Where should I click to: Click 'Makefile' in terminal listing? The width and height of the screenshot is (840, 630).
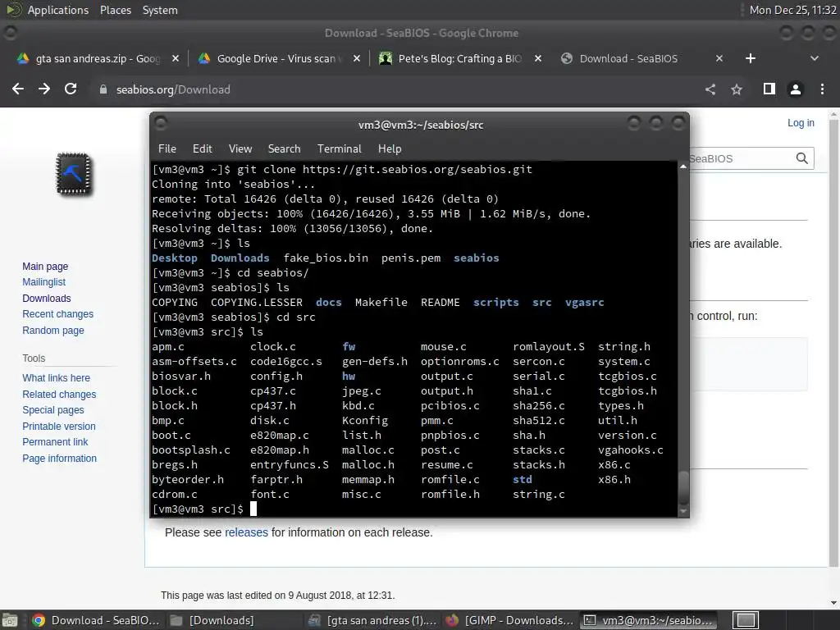[381, 303]
